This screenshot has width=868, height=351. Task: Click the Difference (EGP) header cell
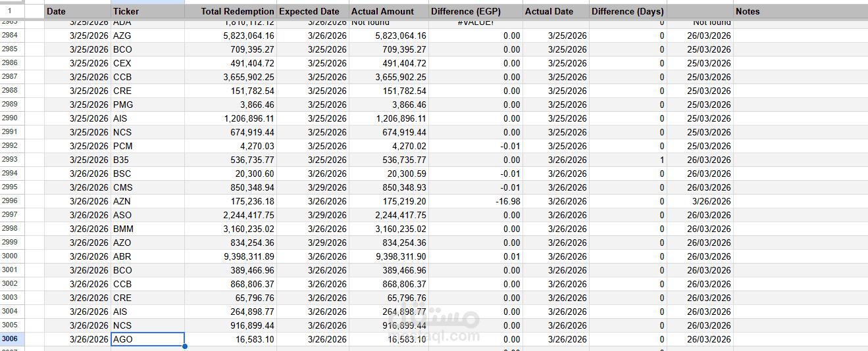[x=476, y=11]
